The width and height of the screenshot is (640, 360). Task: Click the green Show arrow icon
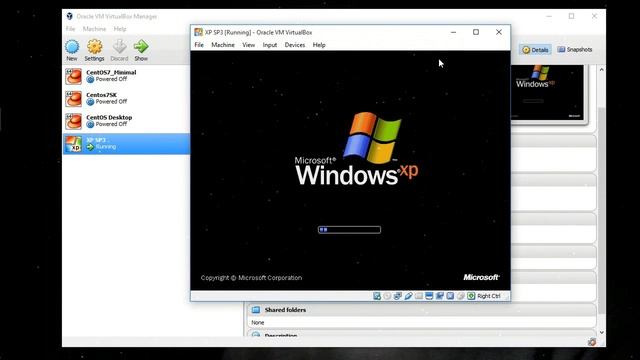(x=141, y=47)
